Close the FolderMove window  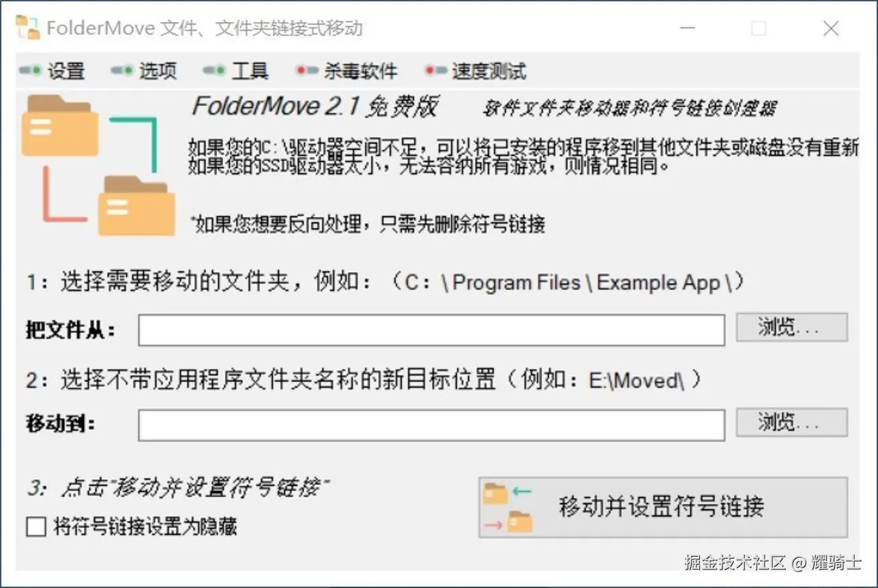pyautogui.click(x=831, y=29)
